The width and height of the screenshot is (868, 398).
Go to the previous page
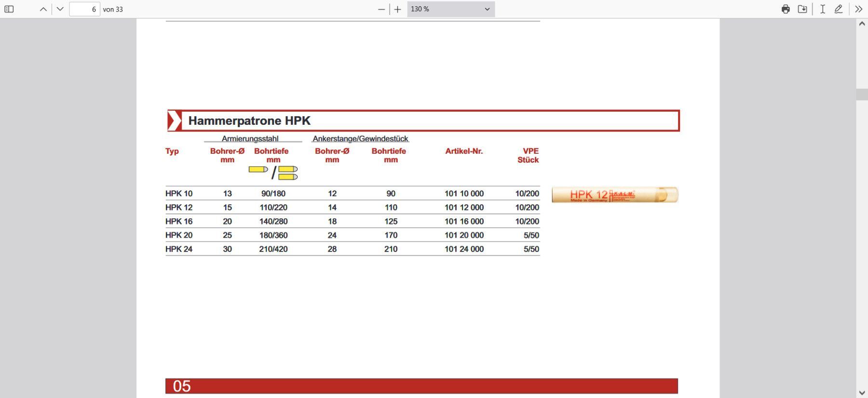pos(43,9)
